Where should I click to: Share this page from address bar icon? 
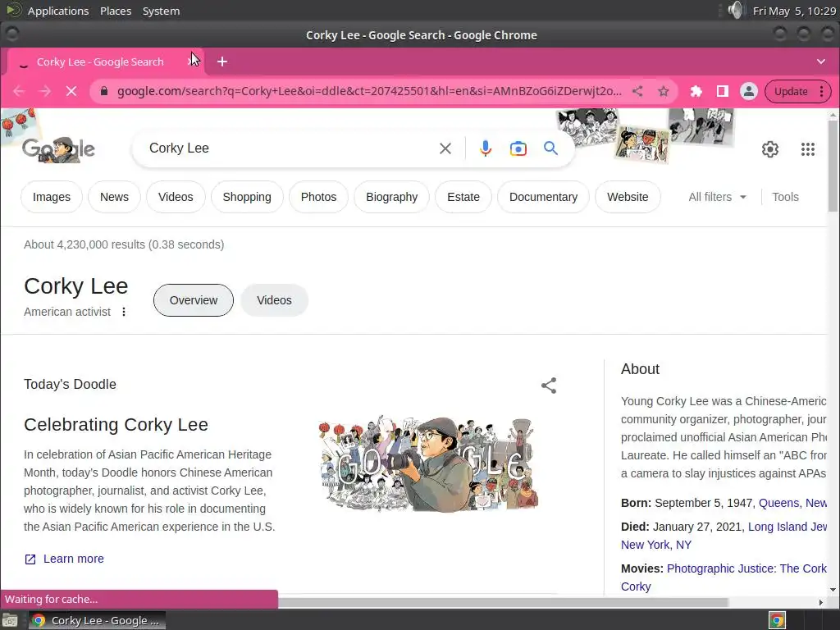click(637, 91)
